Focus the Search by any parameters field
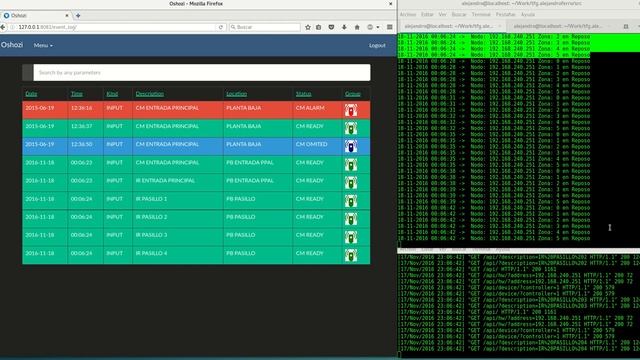640x360 pixels. tap(202, 73)
